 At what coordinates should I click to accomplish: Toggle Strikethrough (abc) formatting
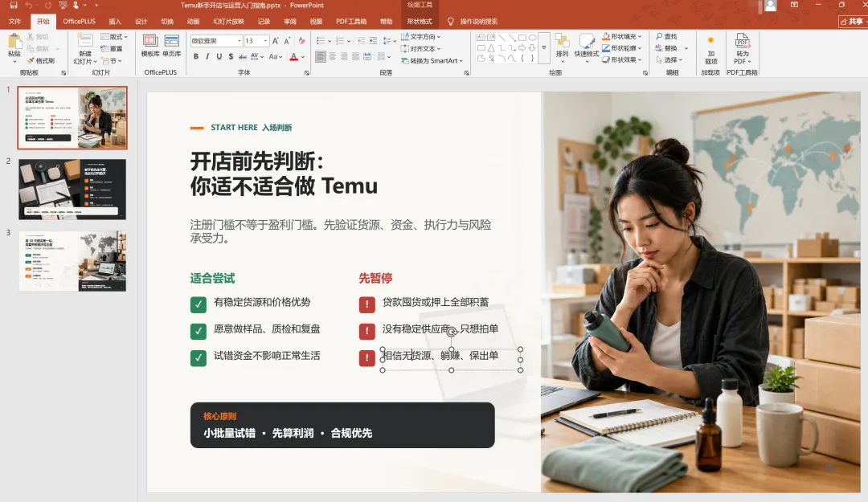click(243, 56)
